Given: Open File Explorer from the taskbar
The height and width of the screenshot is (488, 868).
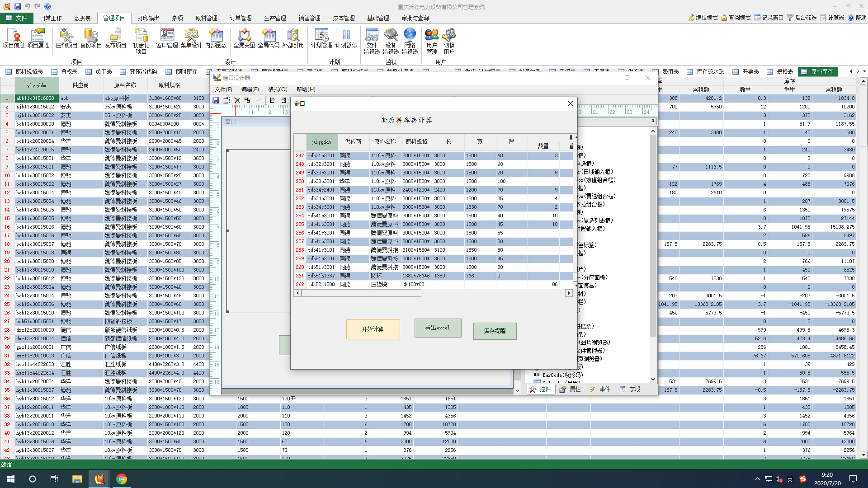Looking at the screenshot, I should pyautogui.click(x=77, y=479).
